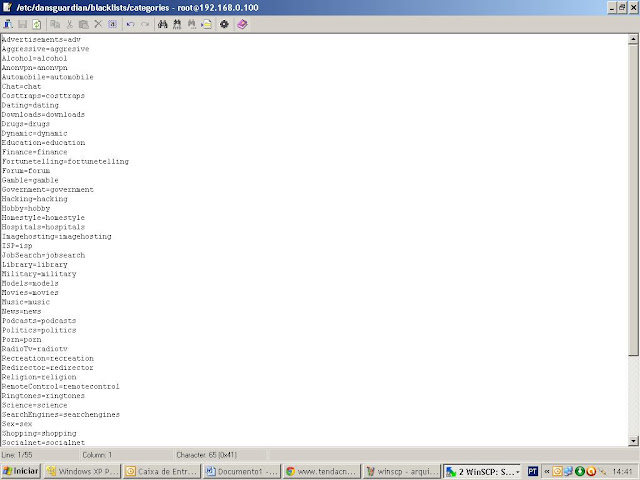Open the Iniciar start menu
The image size is (640, 480).
coord(21,471)
